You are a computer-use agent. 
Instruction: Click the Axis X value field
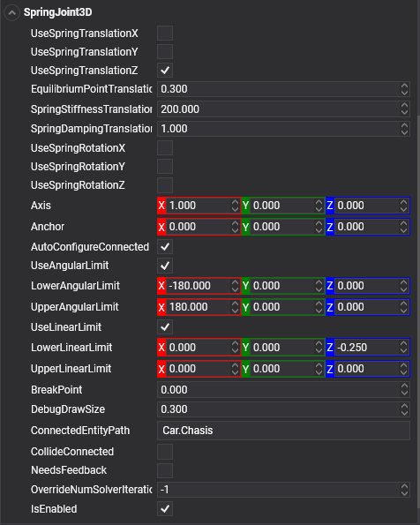pyautogui.click(x=199, y=206)
